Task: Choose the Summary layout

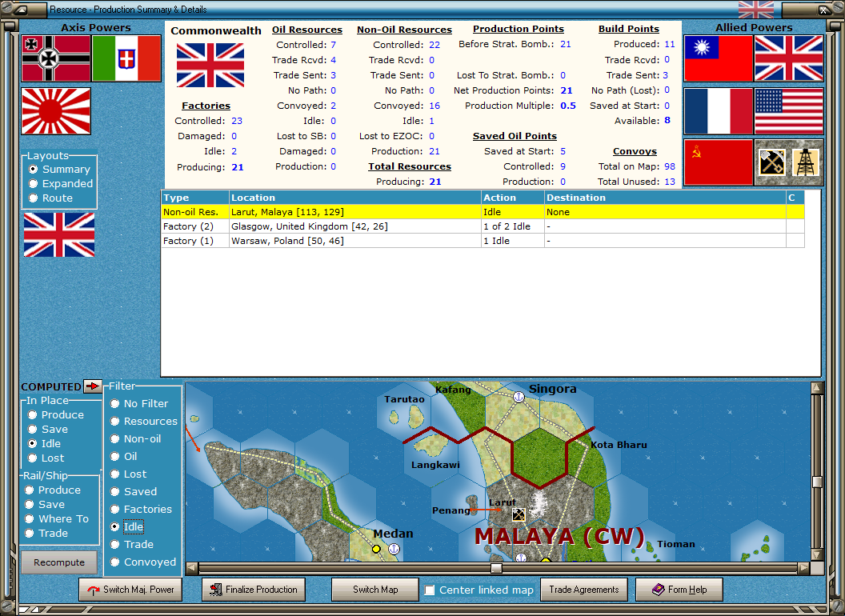Action: [60, 170]
